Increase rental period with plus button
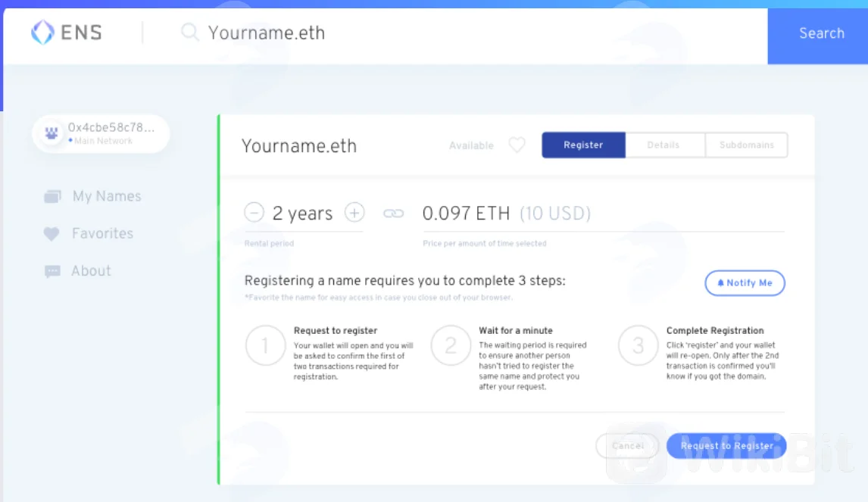868x502 pixels. pyautogui.click(x=354, y=213)
